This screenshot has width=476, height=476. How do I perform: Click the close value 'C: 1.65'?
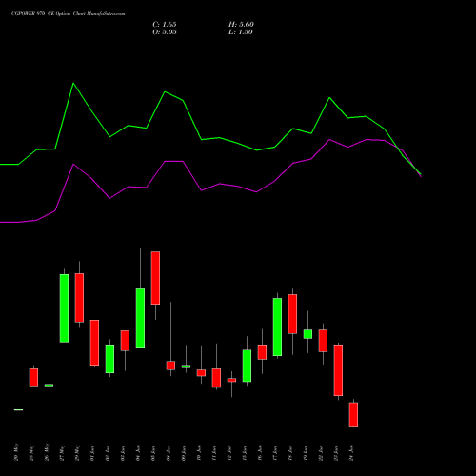[165, 25]
